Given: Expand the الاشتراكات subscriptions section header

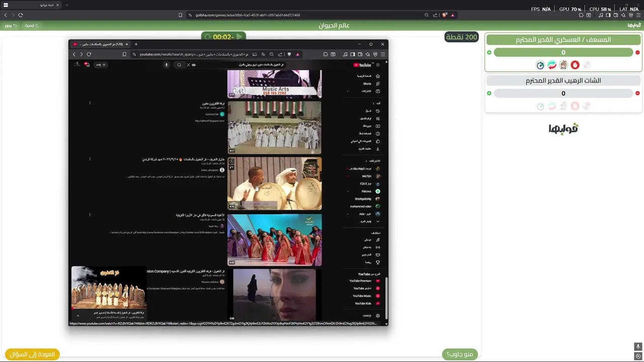Looking at the screenshot, I should tap(372, 161).
